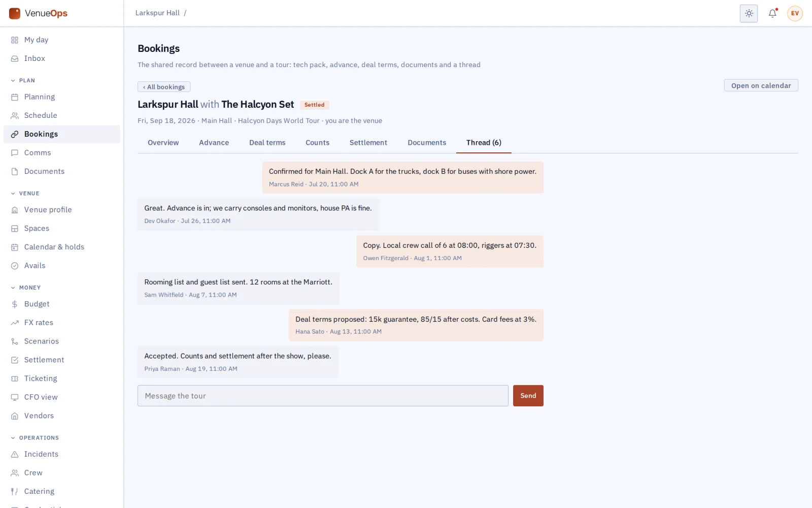
Task: Collapse the VENUE section
Action: pyautogui.click(x=25, y=193)
